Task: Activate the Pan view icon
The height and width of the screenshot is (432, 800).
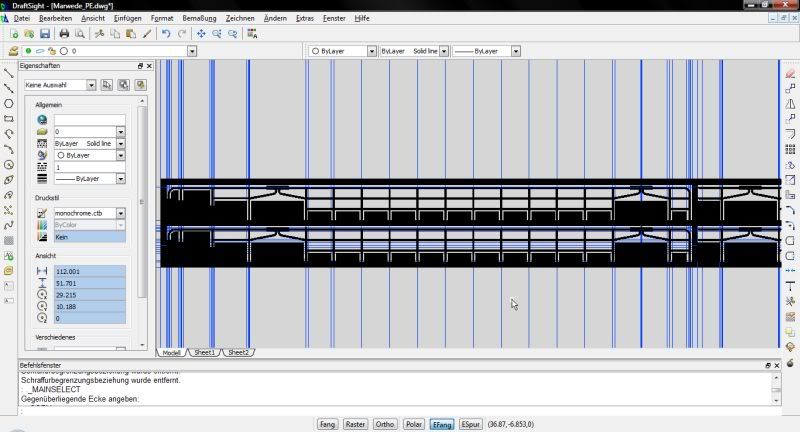Action: (x=201, y=34)
